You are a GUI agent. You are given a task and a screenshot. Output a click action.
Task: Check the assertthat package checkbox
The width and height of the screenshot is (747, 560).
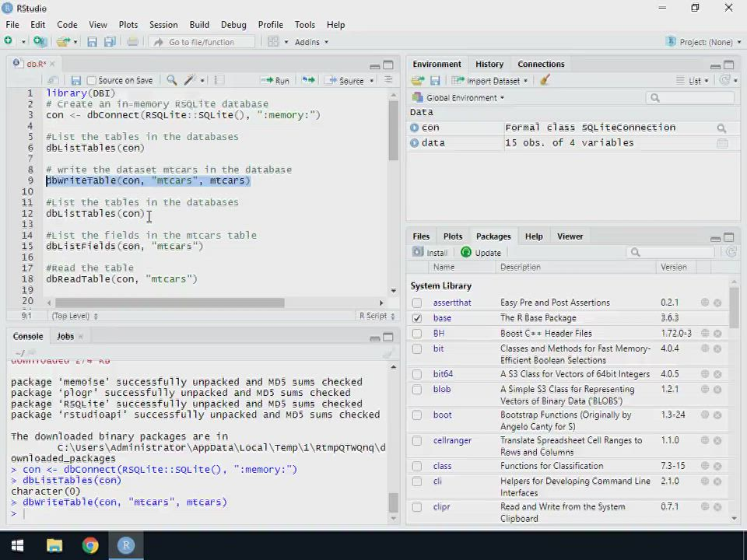point(417,303)
